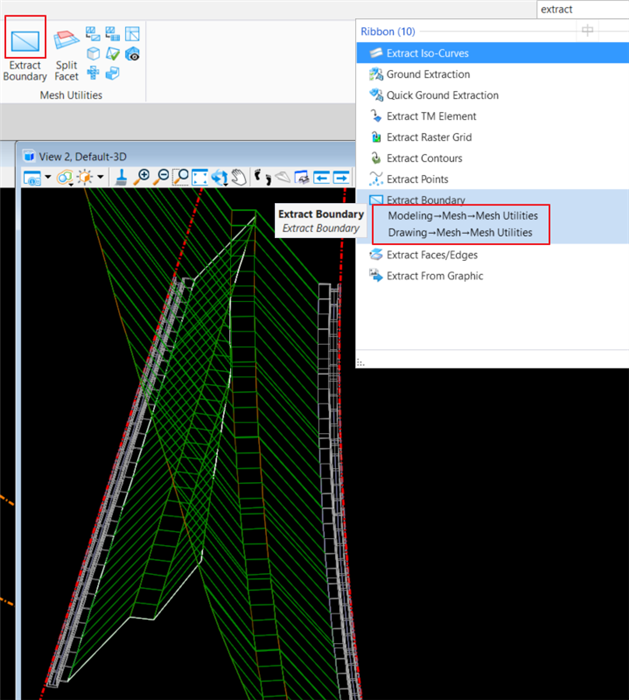
Task: Click the Walk footprints icon
Action: pos(262,178)
